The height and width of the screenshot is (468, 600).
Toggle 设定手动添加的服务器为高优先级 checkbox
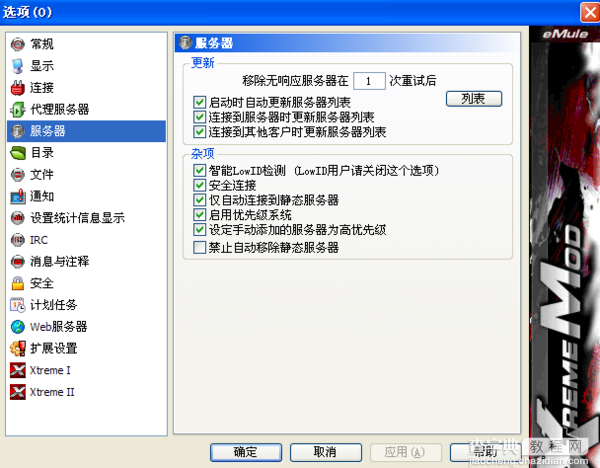coord(199,230)
